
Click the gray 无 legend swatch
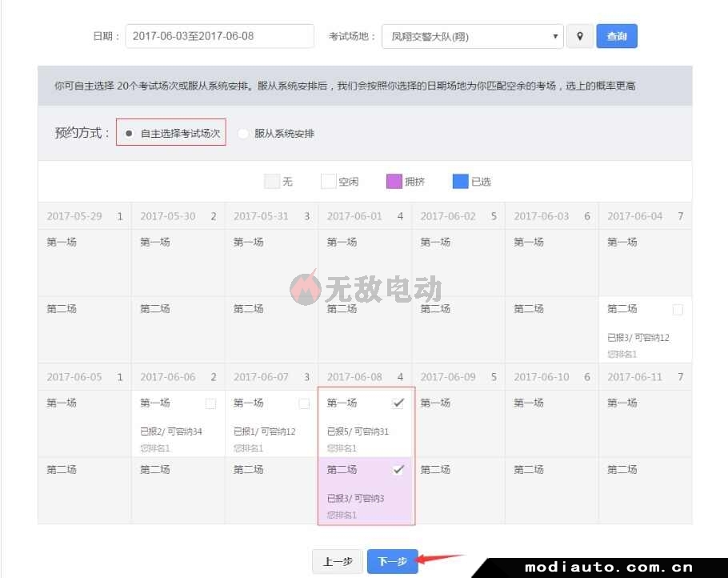click(x=271, y=182)
